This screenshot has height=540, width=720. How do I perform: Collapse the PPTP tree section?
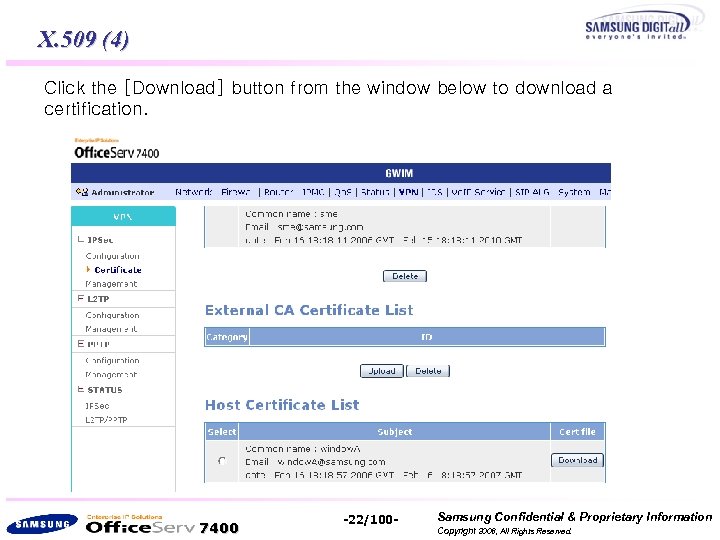click(x=80, y=343)
